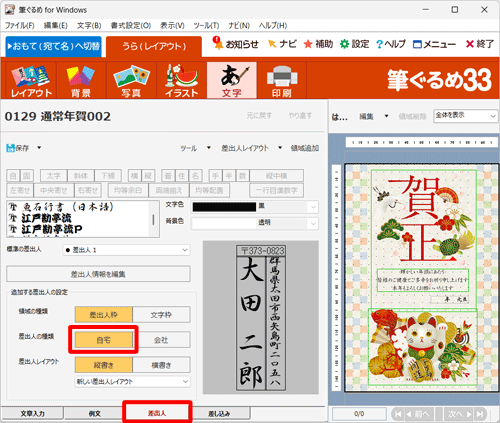This screenshot has width=500, height=423.
Task: Choose 文字枠 area type
Action: (161, 315)
